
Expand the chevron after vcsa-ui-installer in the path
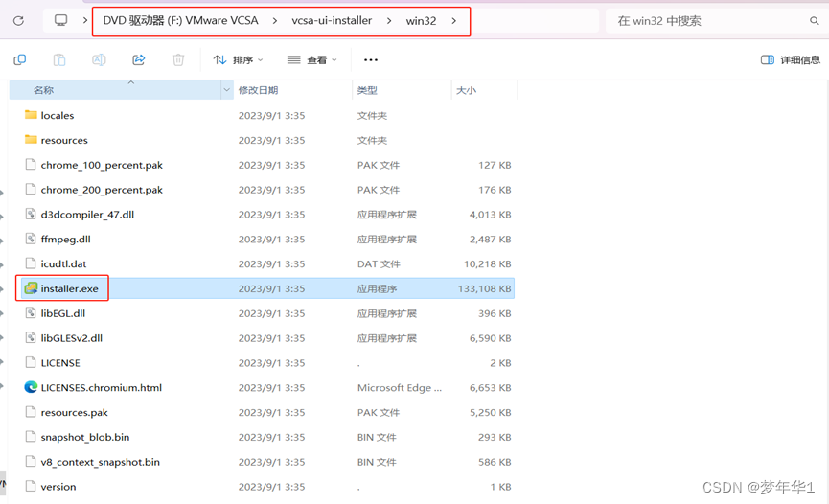[x=389, y=21]
